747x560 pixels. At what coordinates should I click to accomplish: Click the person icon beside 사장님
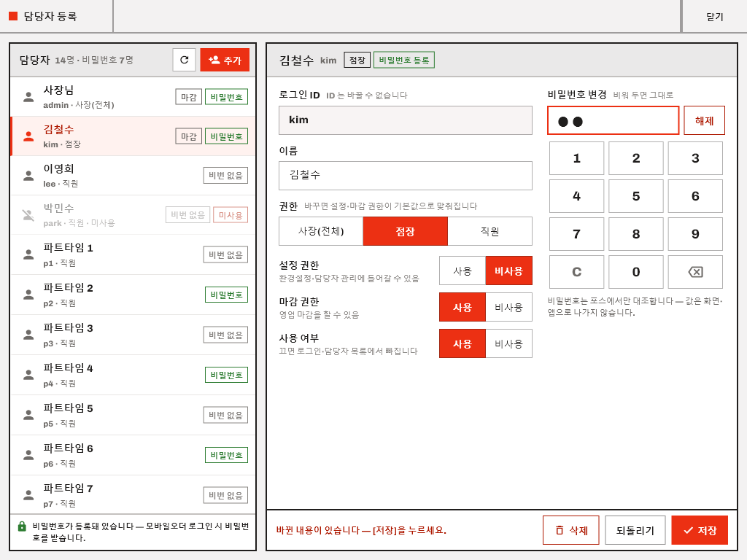pos(28,97)
